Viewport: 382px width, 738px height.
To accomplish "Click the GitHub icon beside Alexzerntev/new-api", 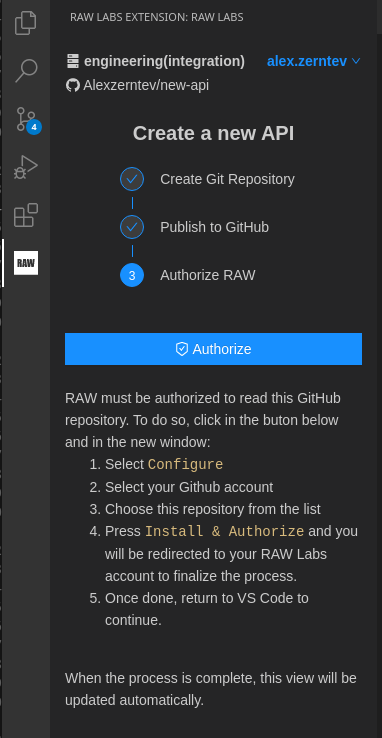I will pyautogui.click(x=72, y=86).
